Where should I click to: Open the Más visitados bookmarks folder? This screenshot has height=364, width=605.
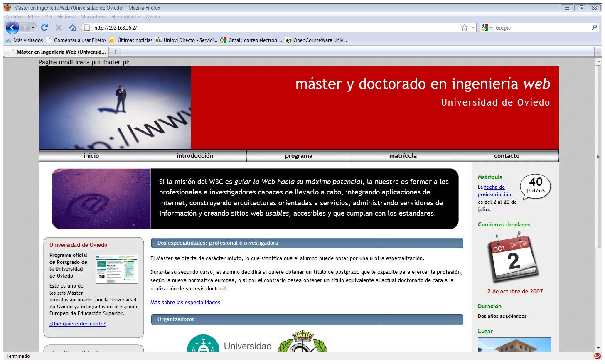[24, 40]
